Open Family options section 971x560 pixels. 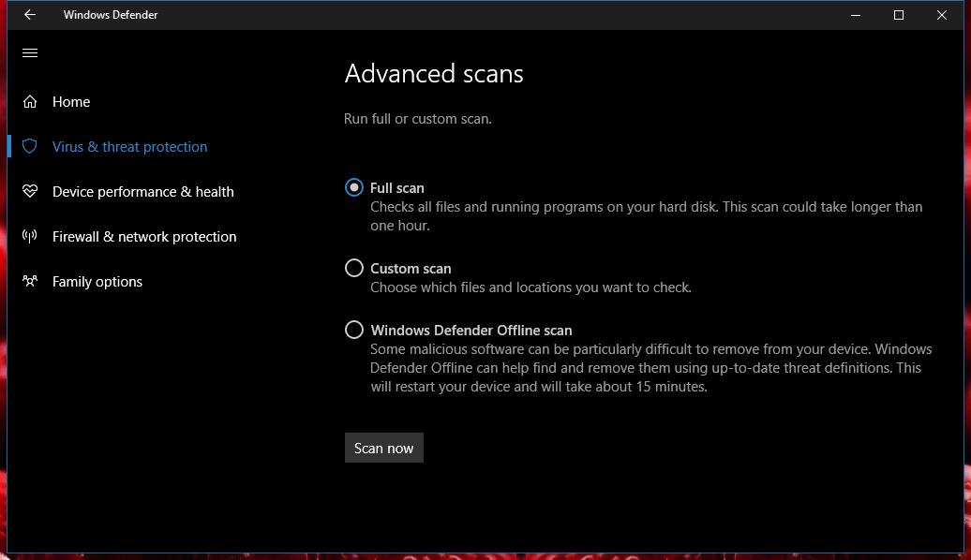(97, 282)
